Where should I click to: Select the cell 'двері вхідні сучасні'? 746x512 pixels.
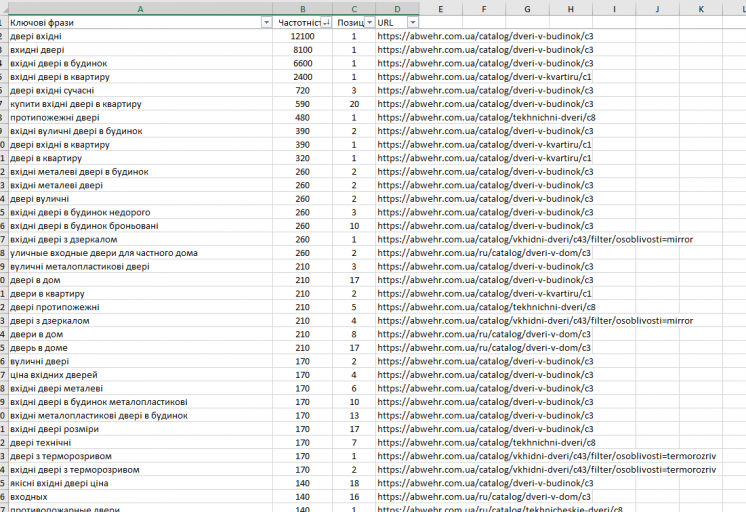tap(140, 90)
